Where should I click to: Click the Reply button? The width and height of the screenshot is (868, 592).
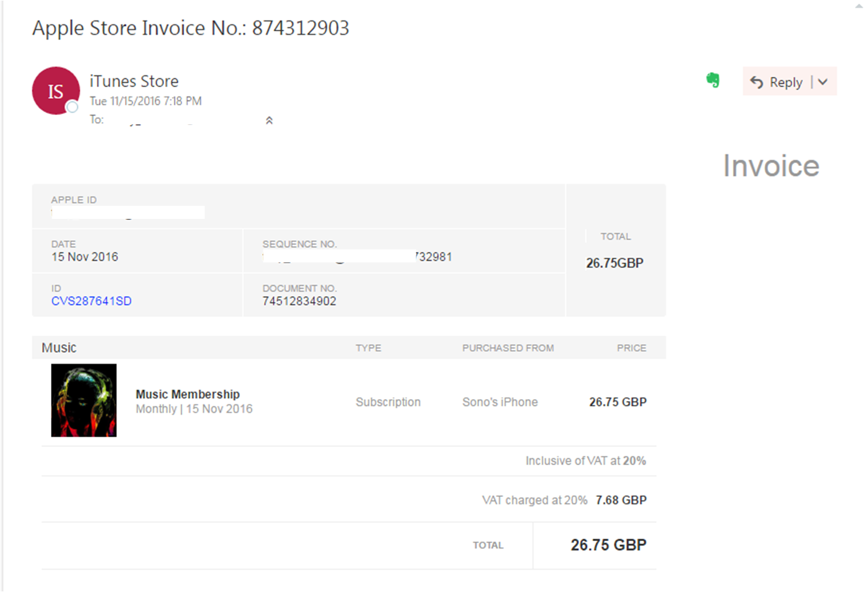pos(776,82)
